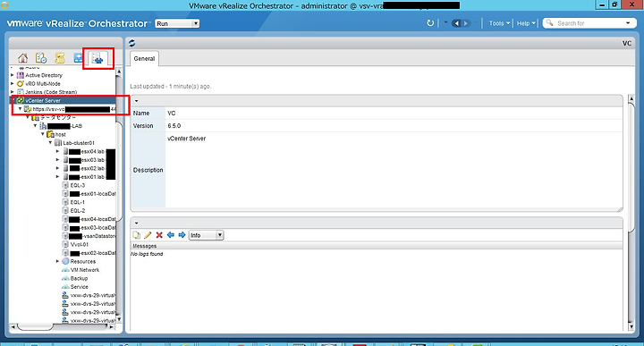
Task: Expand the esxi04 host node
Action: (x=58, y=151)
